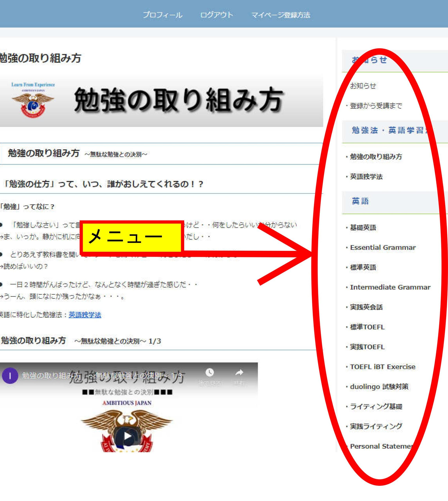The width and height of the screenshot is (448, 501).
Task: Click the video share arrow icon
Action: (239, 373)
